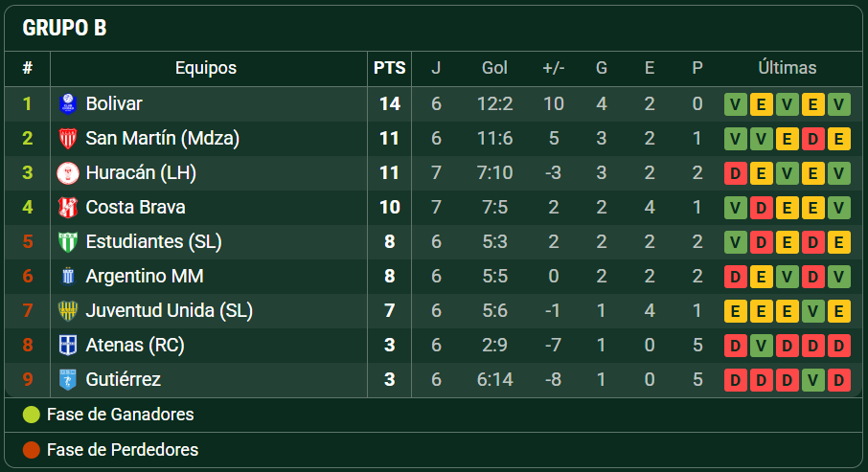The image size is (868, 472).
Task: Click the green Fase de Ganadores legend dot
Action: pos(32,415)
